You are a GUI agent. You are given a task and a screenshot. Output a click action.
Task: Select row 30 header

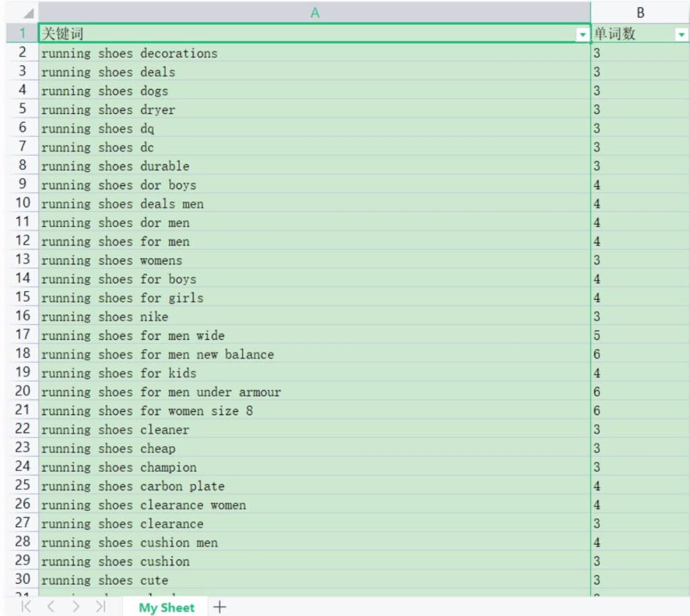tap(22, 580)
